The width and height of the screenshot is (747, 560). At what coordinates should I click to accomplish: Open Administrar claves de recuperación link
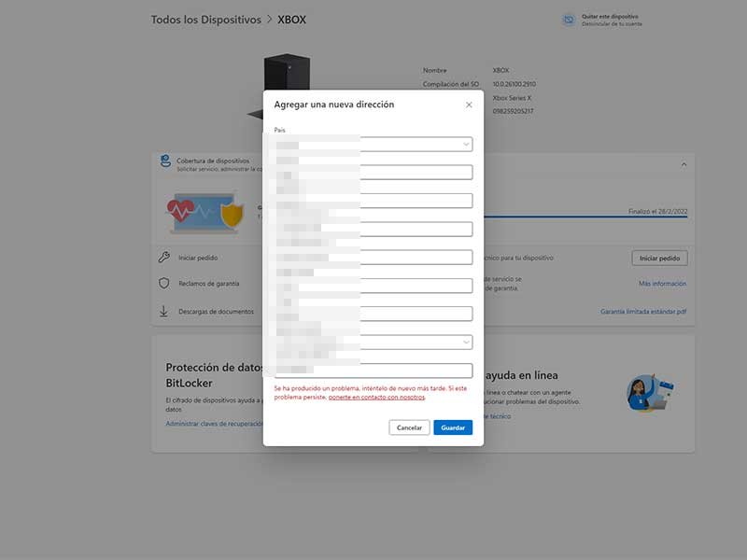[214, 424]
